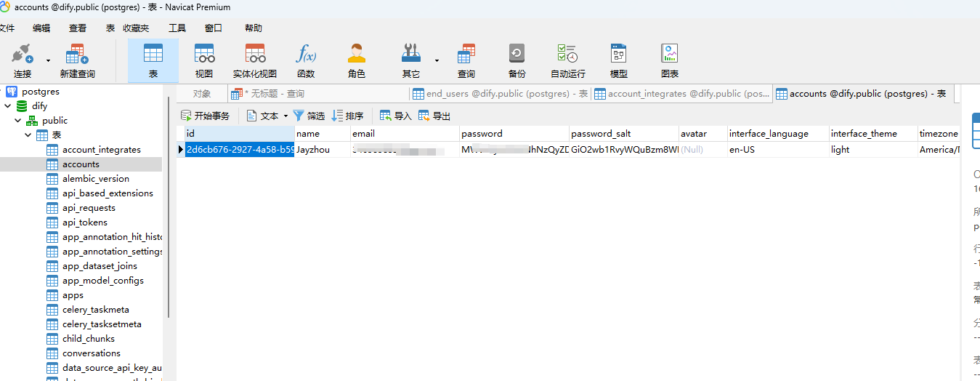This screenshot has height=381, width=980.
Task: Open the 连接 (Connection) tool
Action: pyautogui.click(x=22, y=60)
